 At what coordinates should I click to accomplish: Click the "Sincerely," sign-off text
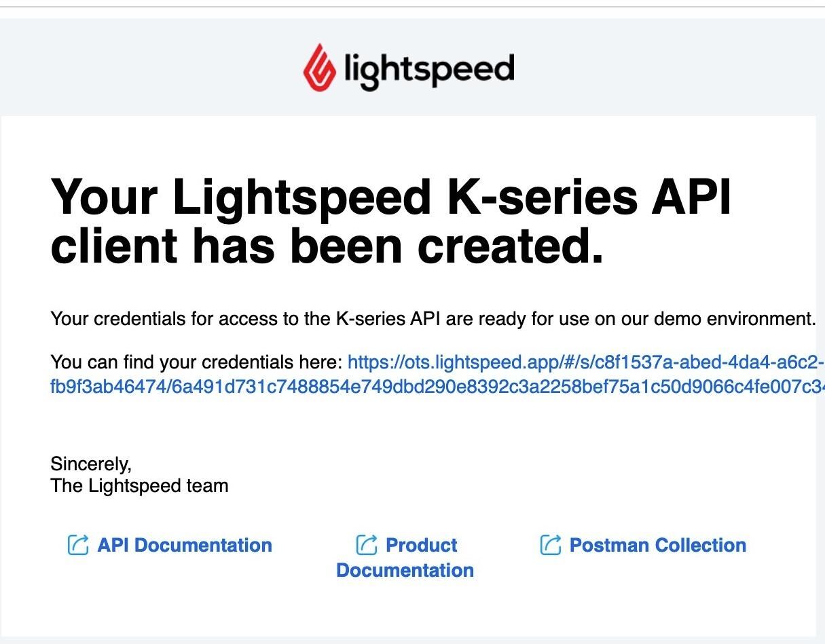(91, 463)
